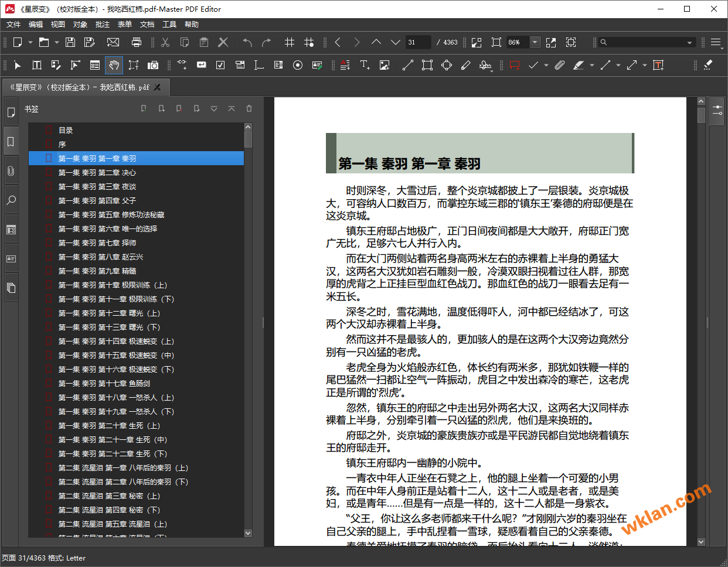The height and width of the screenshot is (567, 728).
Task: Click the checkbox form field tool
Action: click(x=220, y=65)
